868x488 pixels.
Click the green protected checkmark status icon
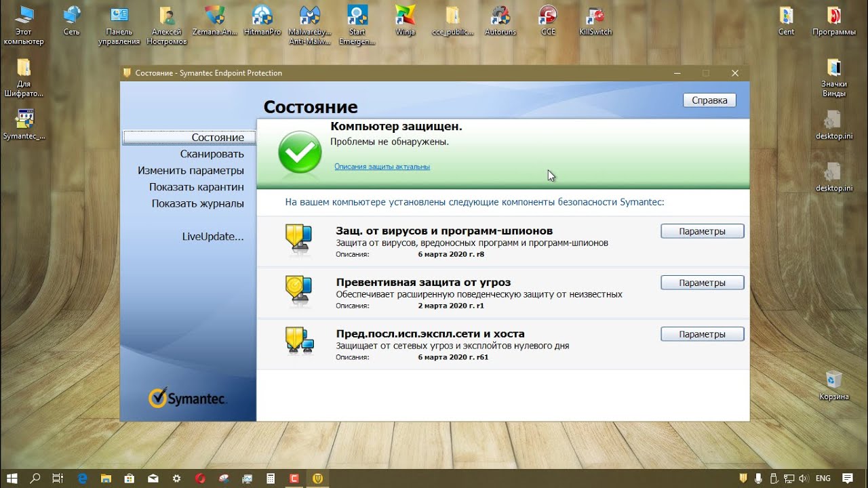click(x=300, y=152)
